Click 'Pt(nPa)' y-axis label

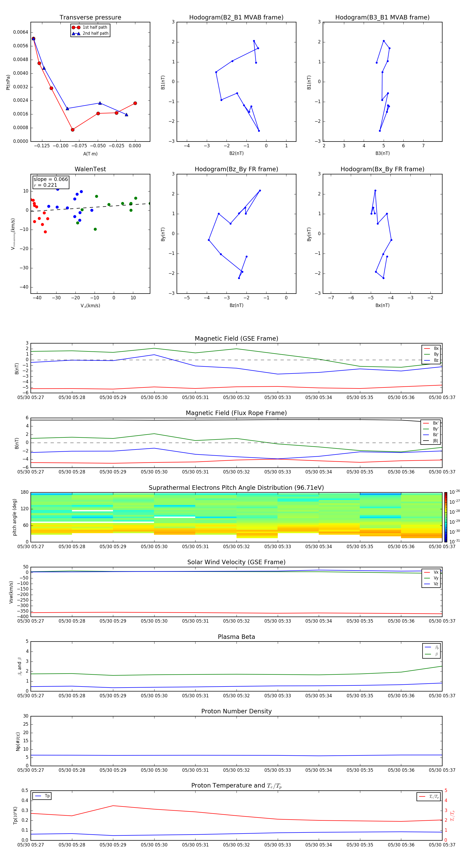8,82
